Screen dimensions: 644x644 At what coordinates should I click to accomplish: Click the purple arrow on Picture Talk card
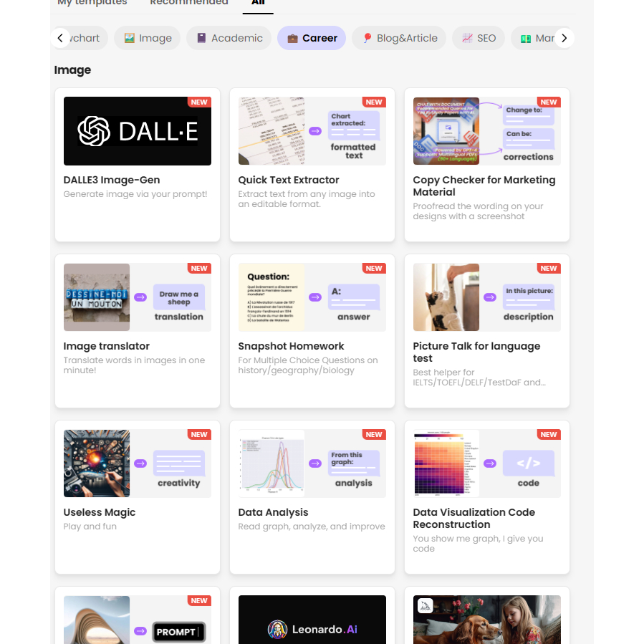tap(490, 297)
